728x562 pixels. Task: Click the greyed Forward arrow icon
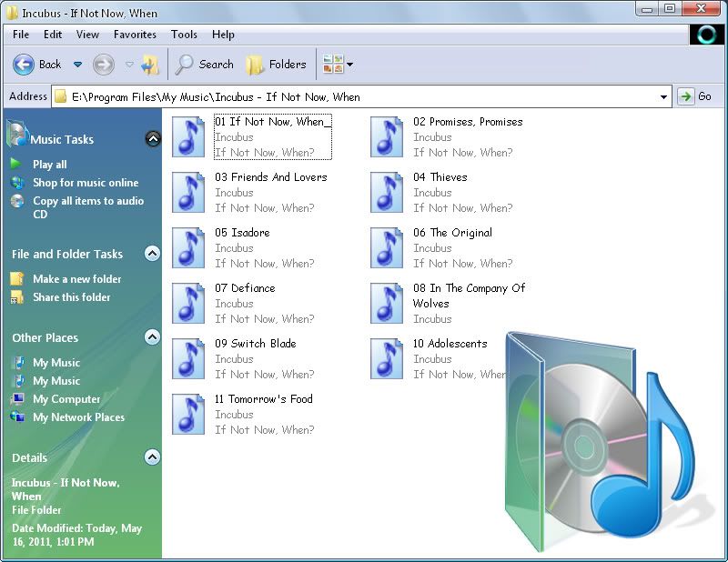[x=103, y=65]
